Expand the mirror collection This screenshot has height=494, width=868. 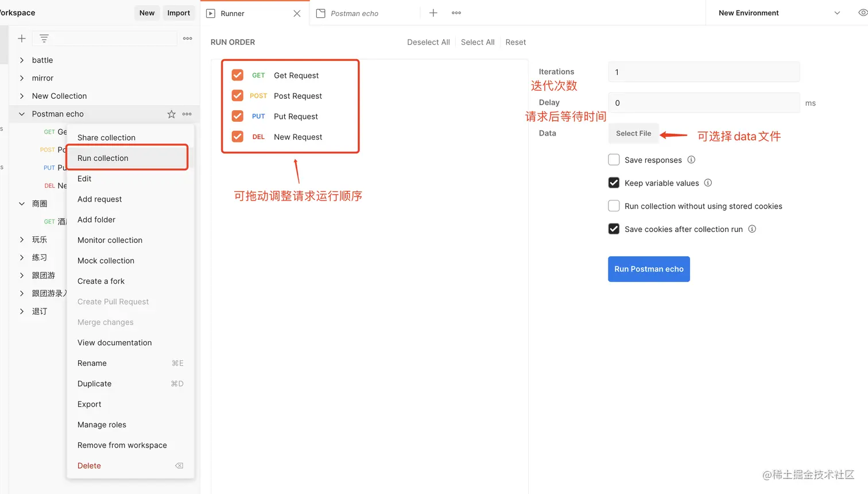[22, 78]
